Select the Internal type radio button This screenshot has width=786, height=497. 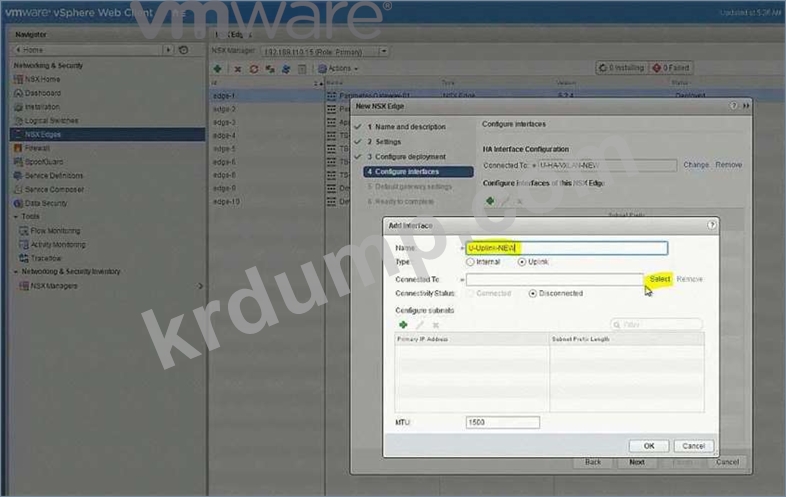point(470,262)
